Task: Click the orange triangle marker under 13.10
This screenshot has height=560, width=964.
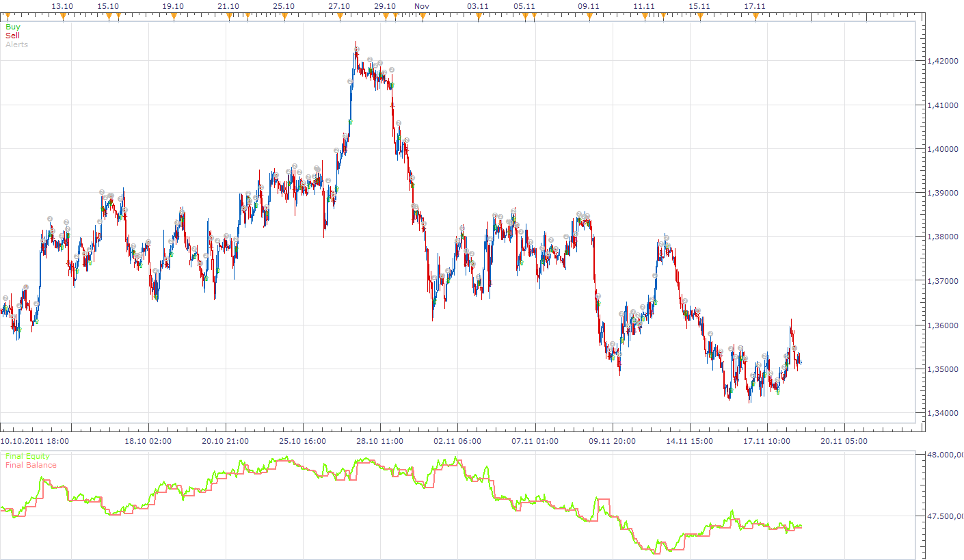Action: [x=63, y=17]
